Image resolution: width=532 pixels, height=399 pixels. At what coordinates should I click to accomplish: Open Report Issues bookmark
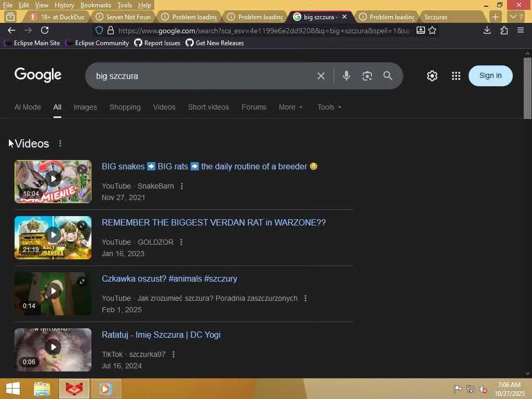157,43
